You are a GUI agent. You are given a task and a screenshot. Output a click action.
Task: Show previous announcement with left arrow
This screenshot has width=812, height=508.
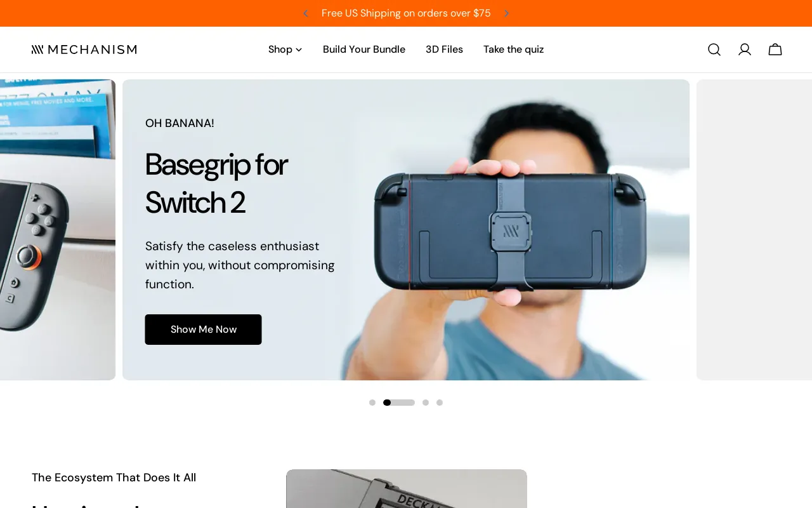coord(305,13)
